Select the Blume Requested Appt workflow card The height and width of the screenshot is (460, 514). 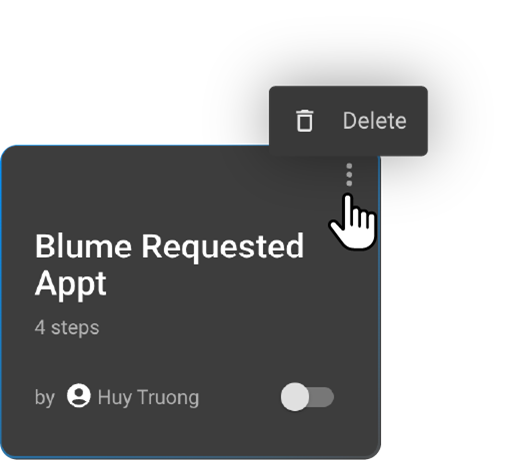(190, 302)
